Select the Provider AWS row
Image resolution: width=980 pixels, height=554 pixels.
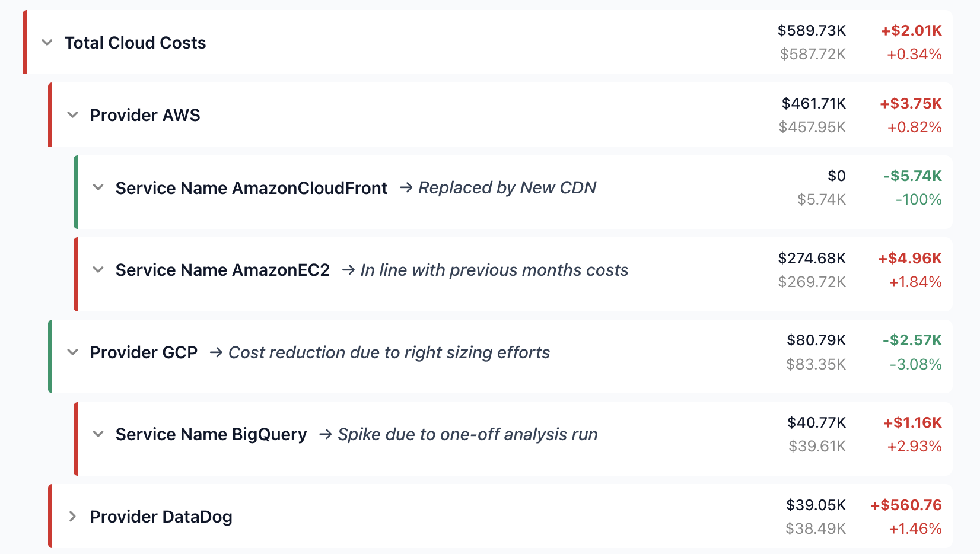coord(145,114)
